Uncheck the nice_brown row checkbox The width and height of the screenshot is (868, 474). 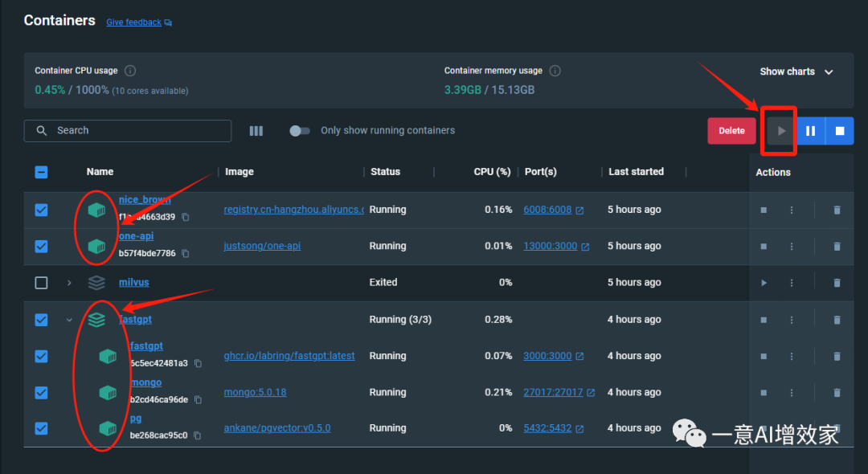(42, 210)
